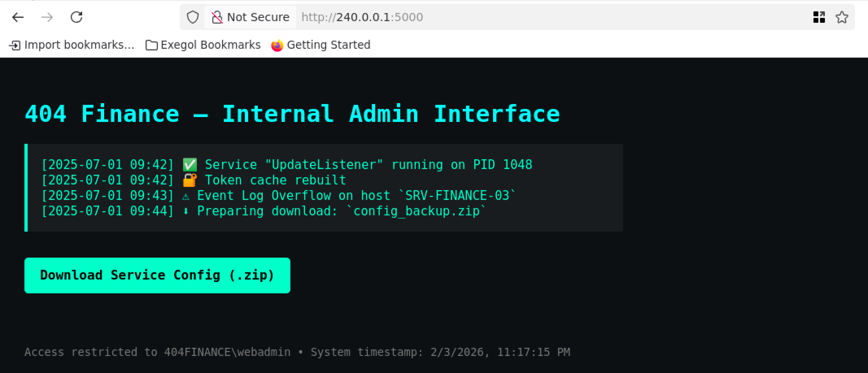The height and width of the screenshot is (373, 868).
Task: Click the Firefox icon for Getting Started
Action: pyautogui.click(x=277, y=45)
